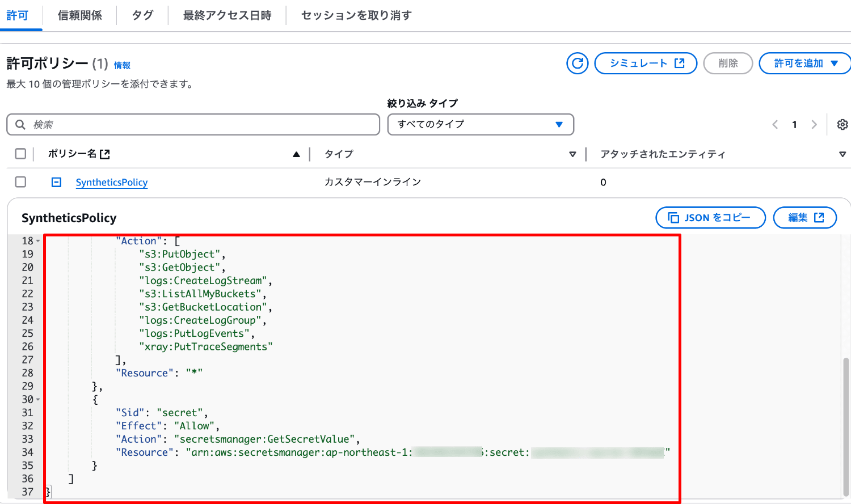Go to the next page chevron

coord(814,124)
